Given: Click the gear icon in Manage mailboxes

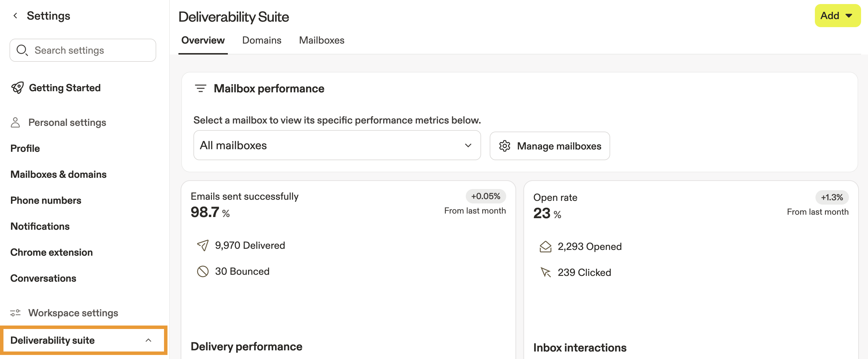Looking at the screenshot, I should point(504,146).
